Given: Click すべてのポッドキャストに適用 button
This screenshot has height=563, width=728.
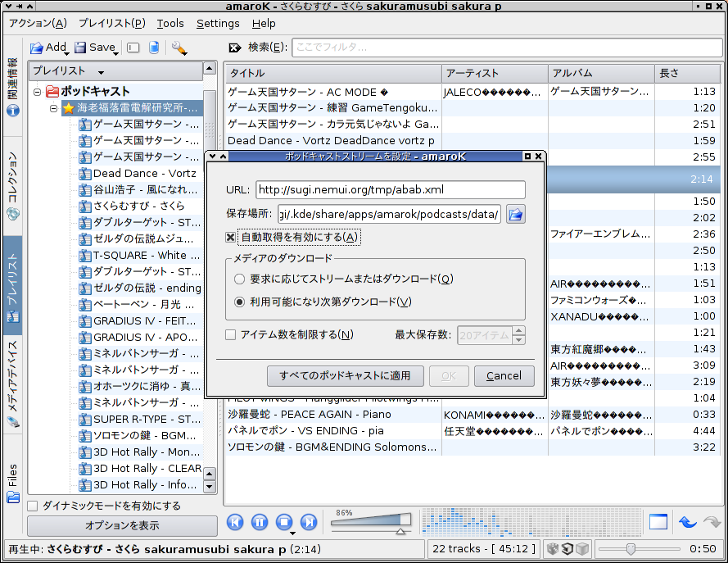Looking at the screenshot, I should (346, 376).
